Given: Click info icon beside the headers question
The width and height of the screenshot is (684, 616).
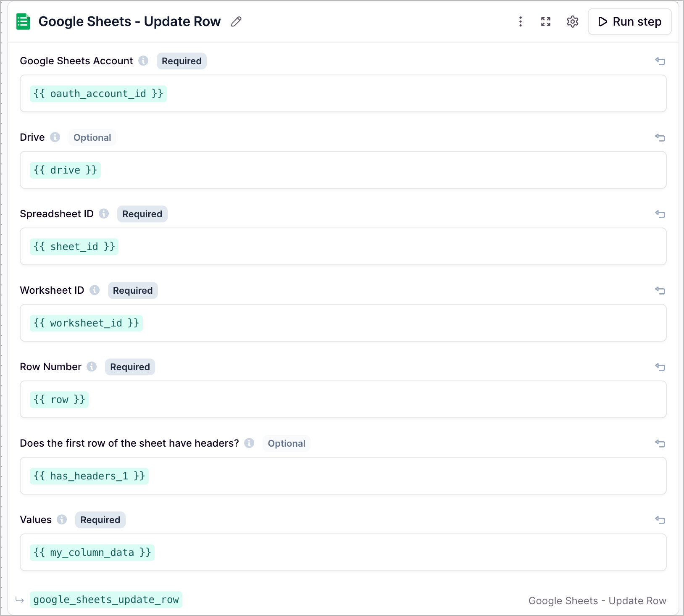Looking at the screenshot, I should [249, 443].
